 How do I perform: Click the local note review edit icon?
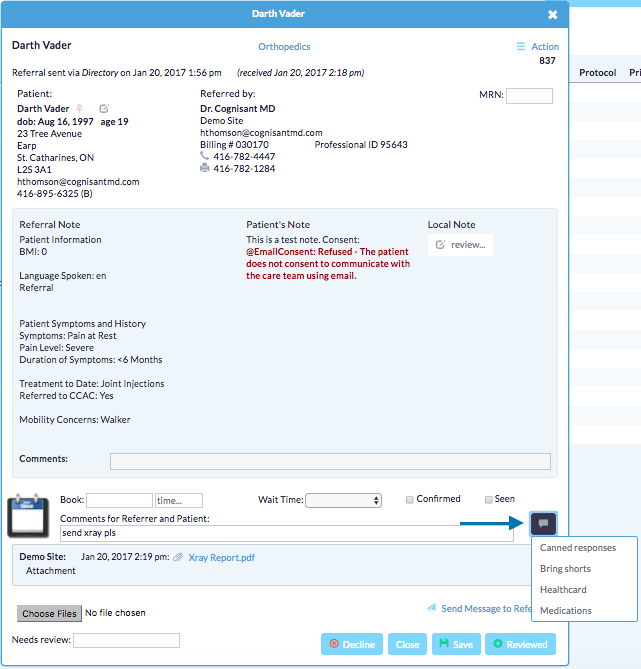[441, 244]
